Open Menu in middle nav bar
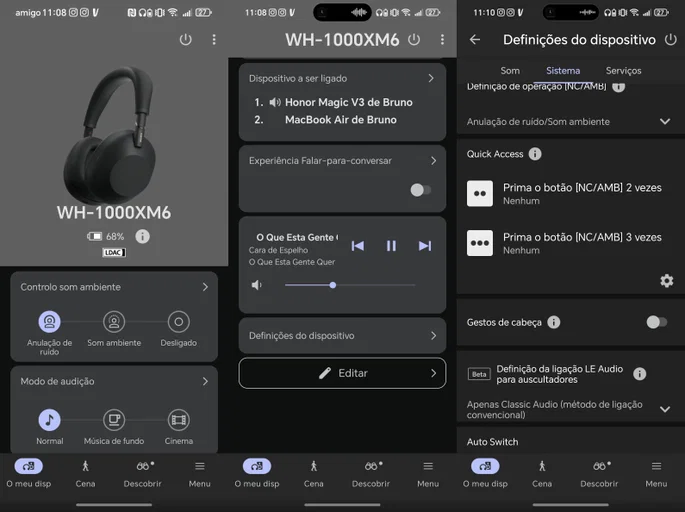 coord(428,474)
